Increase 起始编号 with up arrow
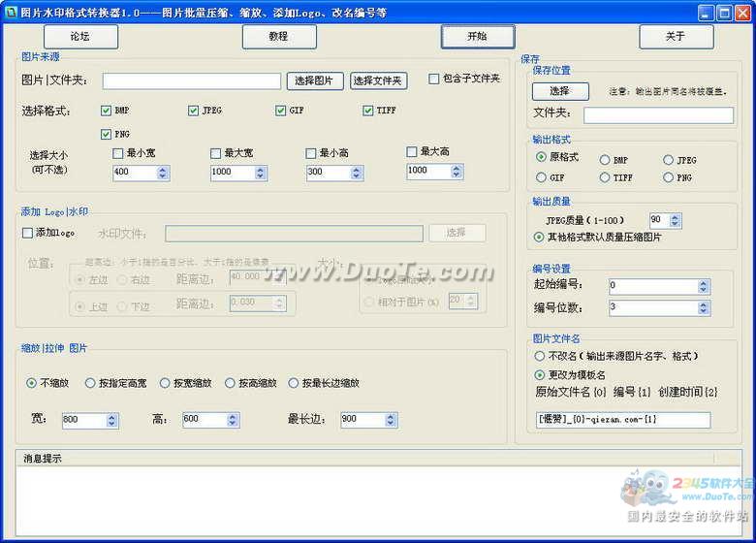The width and height of the screenshot is (756, 543). pyautogui.click(x=704, y=283)
